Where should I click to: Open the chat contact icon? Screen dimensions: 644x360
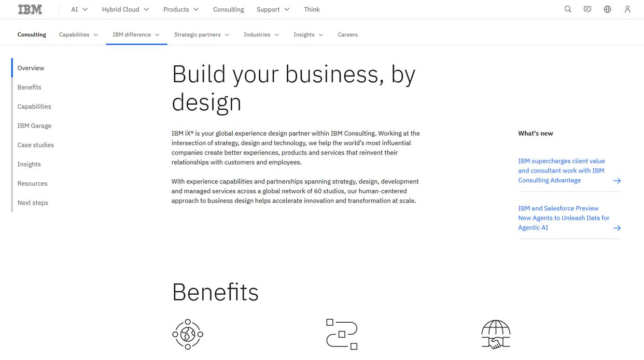(587, 9)
